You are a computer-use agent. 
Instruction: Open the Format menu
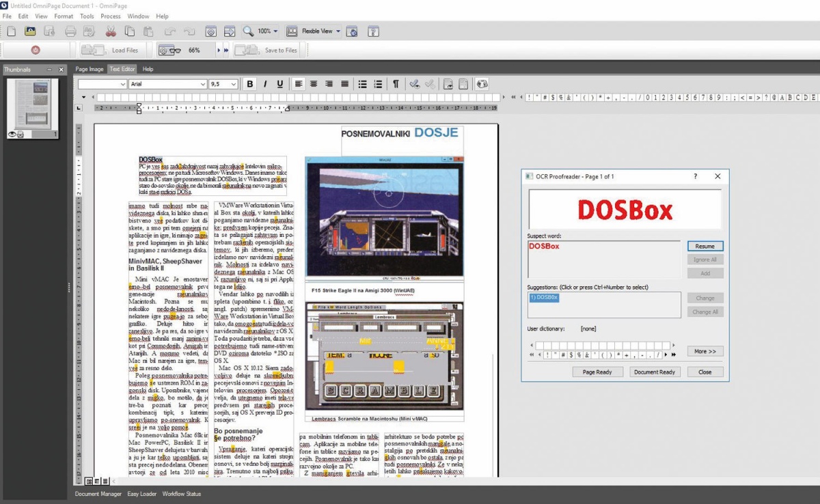click(x=64, y=16)
